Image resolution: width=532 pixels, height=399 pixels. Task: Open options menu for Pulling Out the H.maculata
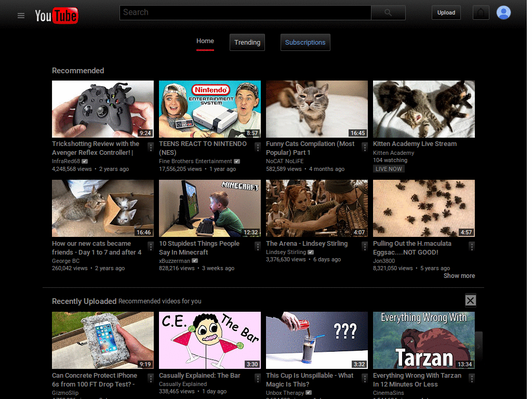click(x=472, y=246)
